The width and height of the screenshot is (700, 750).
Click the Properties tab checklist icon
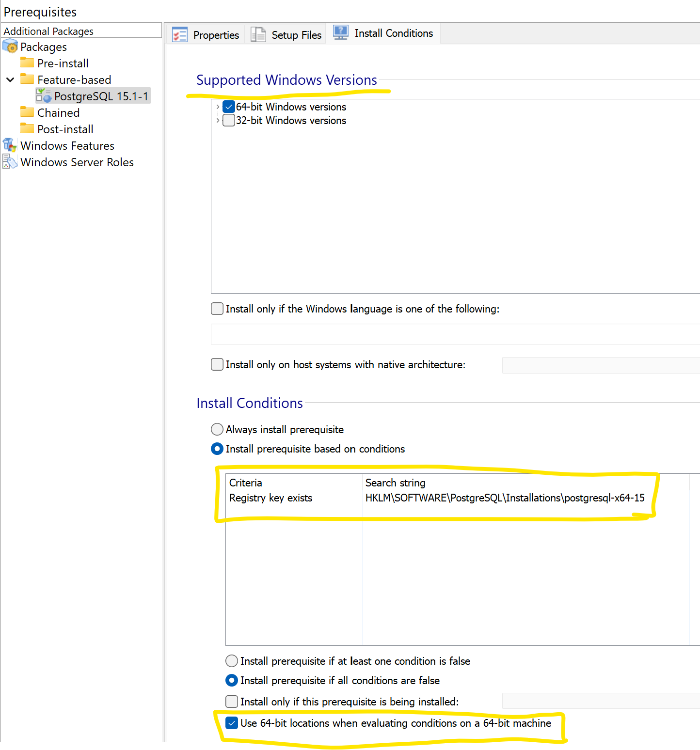point(180,35)
